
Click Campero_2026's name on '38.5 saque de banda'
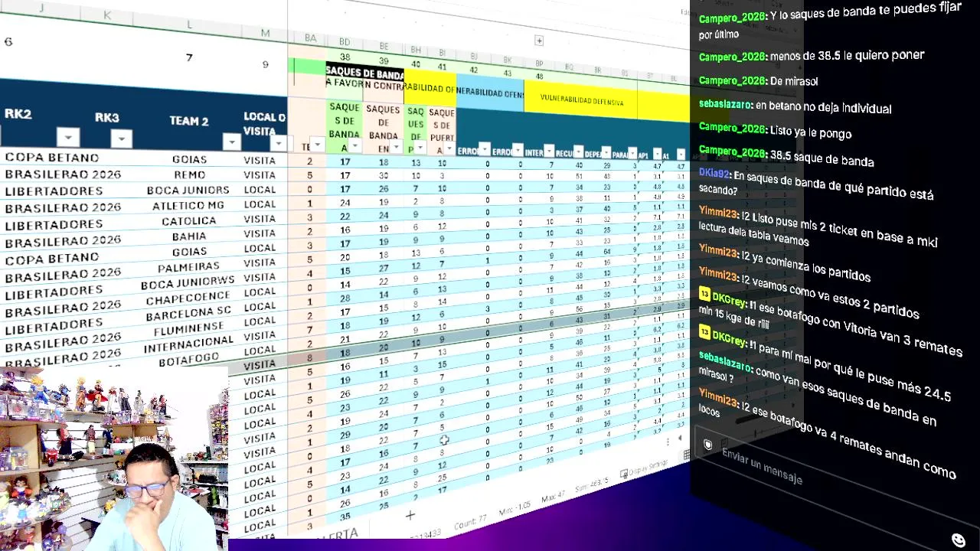coord(733,152)
